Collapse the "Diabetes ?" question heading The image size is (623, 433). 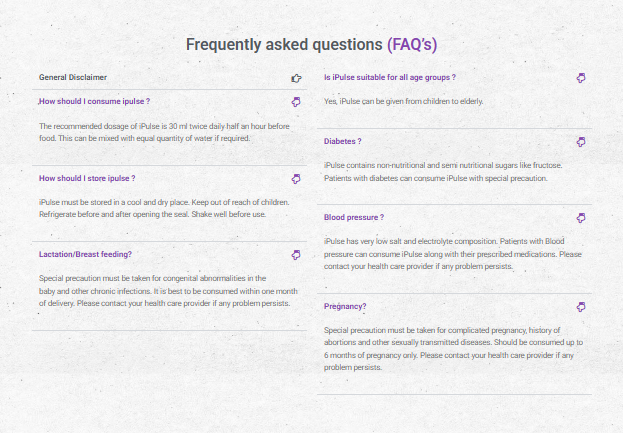[x=343, y=141]
